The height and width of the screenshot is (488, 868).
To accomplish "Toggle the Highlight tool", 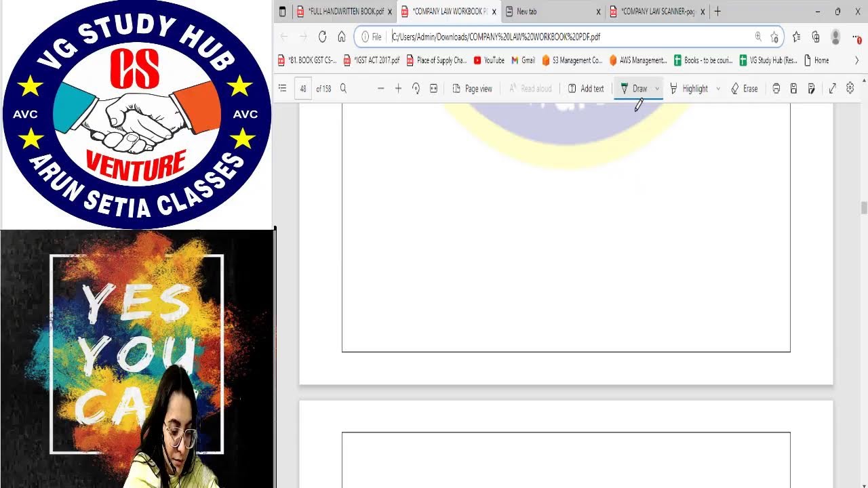I will tap(688, 89).
